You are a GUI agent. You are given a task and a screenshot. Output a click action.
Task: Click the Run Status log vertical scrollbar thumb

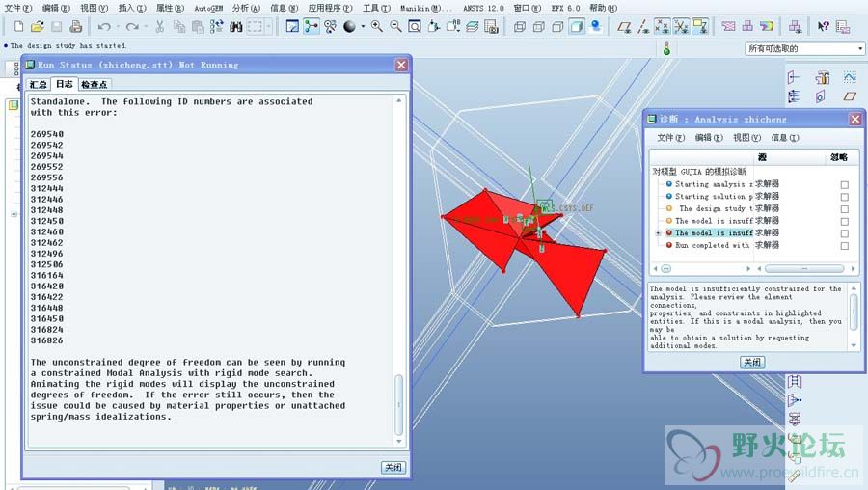pos(398,404)
